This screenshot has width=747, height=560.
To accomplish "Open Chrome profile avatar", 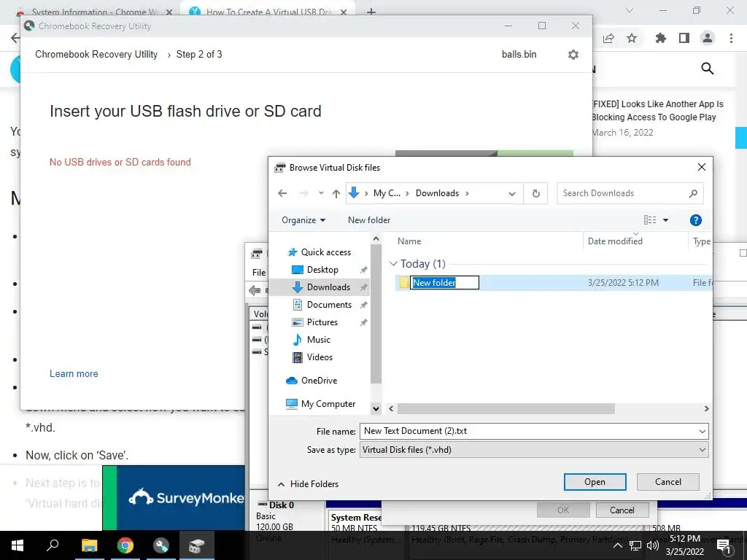I will click(x=708, y=38).
